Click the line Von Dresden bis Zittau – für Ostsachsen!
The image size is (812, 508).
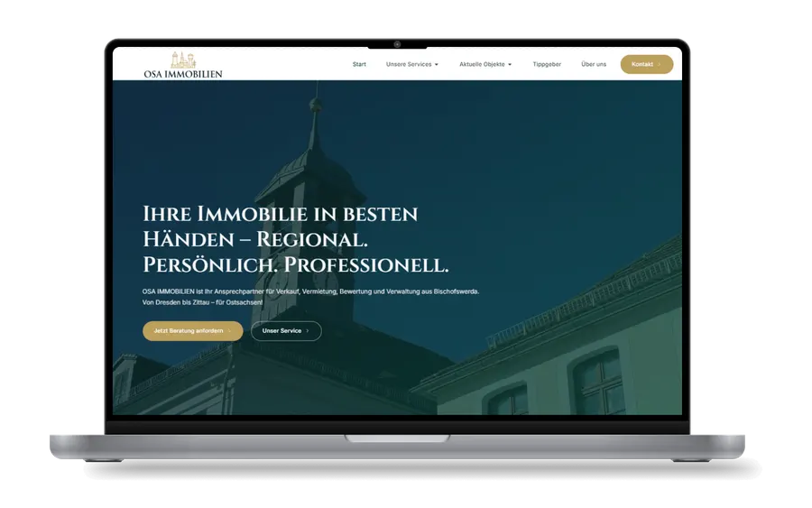202,302
